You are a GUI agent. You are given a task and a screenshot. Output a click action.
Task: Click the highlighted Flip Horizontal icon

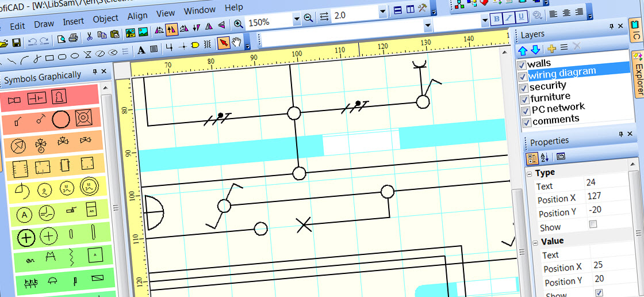(x=172, y=29)
